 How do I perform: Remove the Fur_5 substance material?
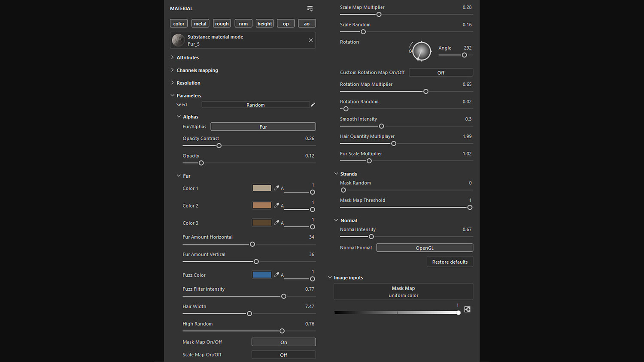311,40
